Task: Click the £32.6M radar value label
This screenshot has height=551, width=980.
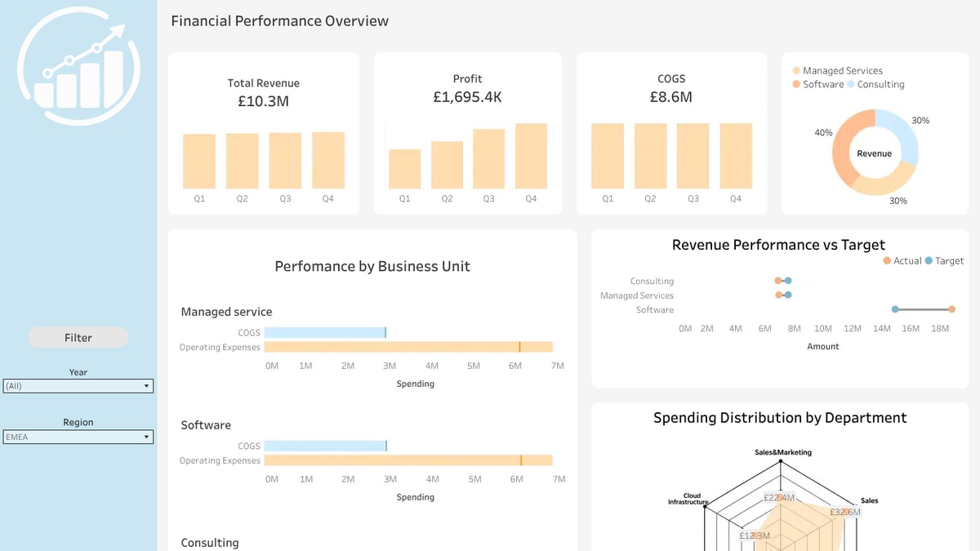Action: click(x=845, y=513)
